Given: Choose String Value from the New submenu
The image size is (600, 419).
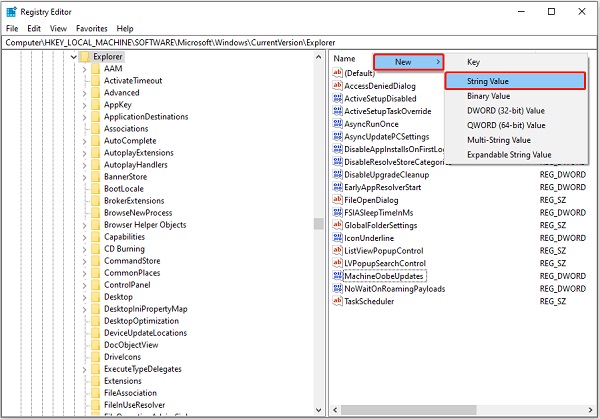Looking at the screenshot, I should click(x=515, y=81).
